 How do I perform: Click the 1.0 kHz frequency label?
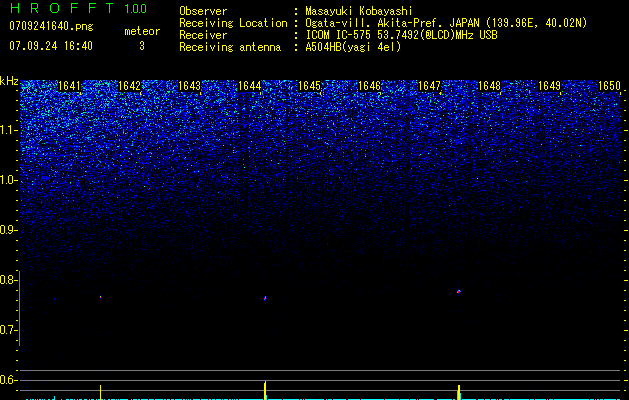click(x=8, y=180)
